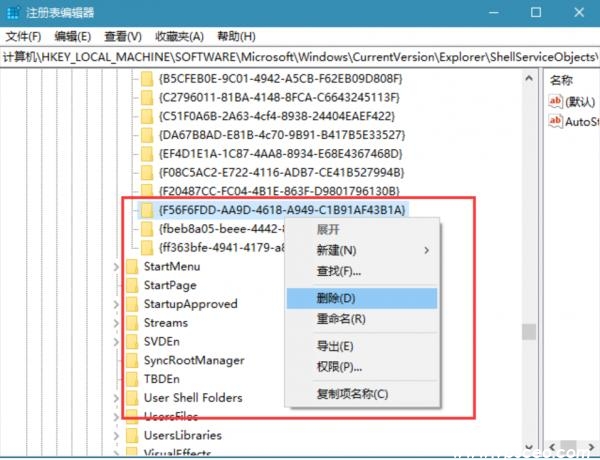
Task: Open the 收藏夹(A) menu
Action: pos(179,37)
